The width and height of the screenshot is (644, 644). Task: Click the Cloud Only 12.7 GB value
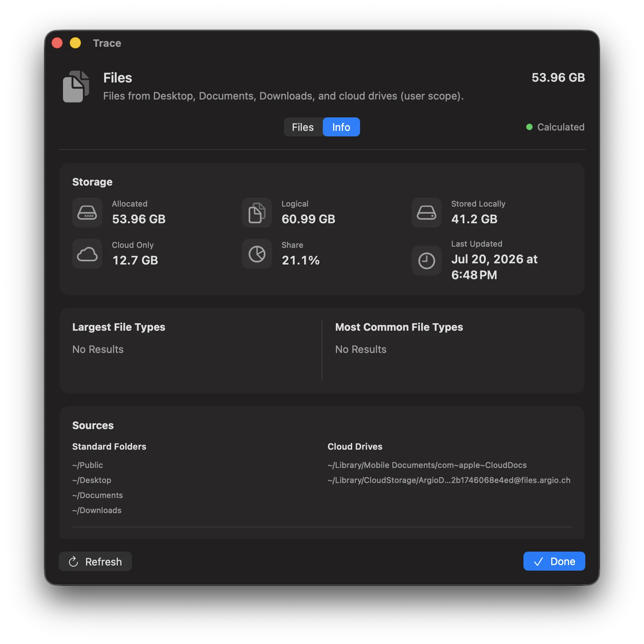tap(135, 260)
